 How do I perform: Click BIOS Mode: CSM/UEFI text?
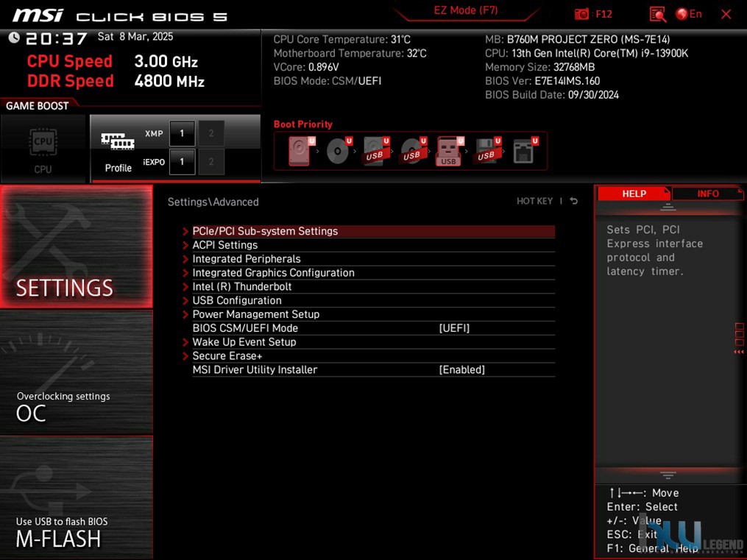(328, 81)
